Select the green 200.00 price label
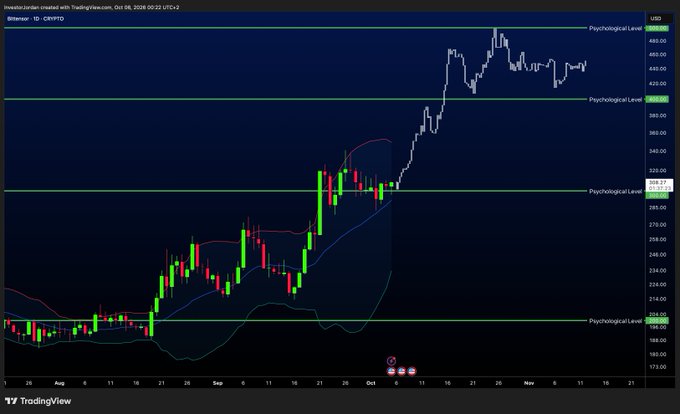680x414 pixels. pos(657,321)
